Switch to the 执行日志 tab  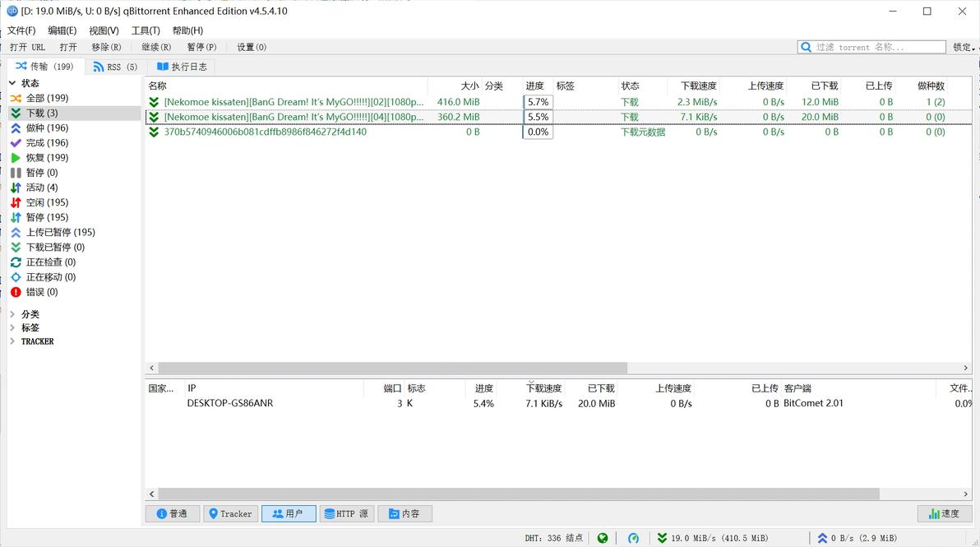[x=181, y=67]
